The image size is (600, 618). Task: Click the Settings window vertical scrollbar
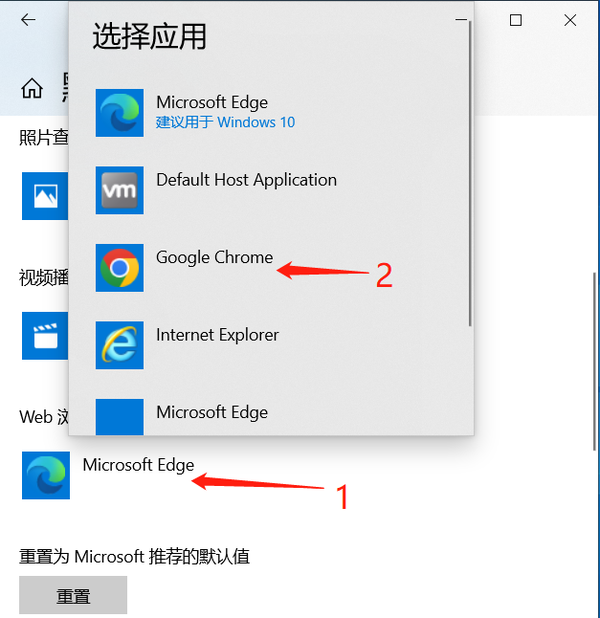[x=596, y=361]
